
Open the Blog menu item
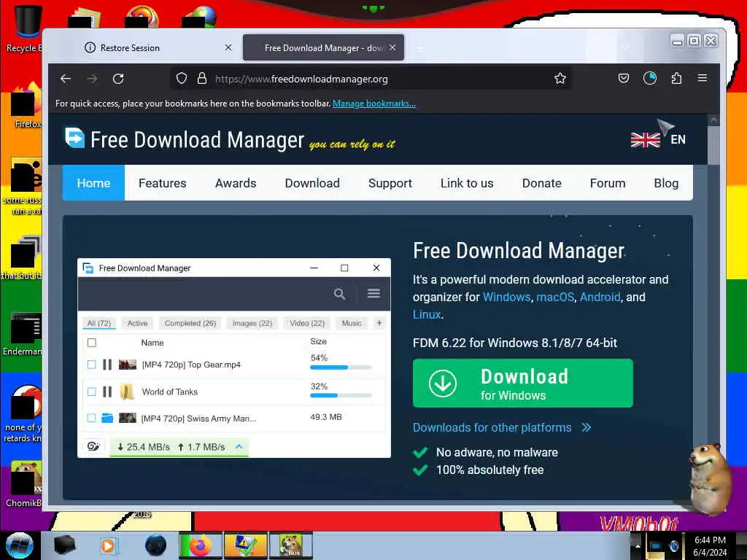(666, 183)
